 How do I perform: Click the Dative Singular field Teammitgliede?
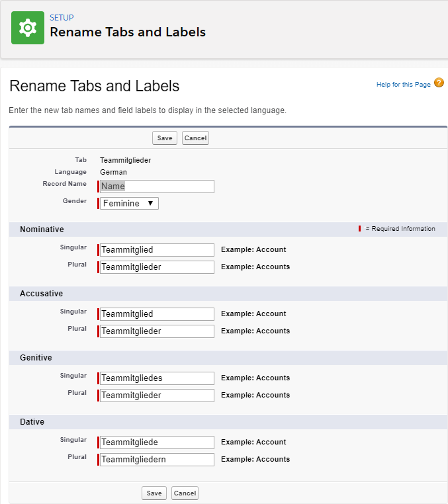(x=157, y=442)
